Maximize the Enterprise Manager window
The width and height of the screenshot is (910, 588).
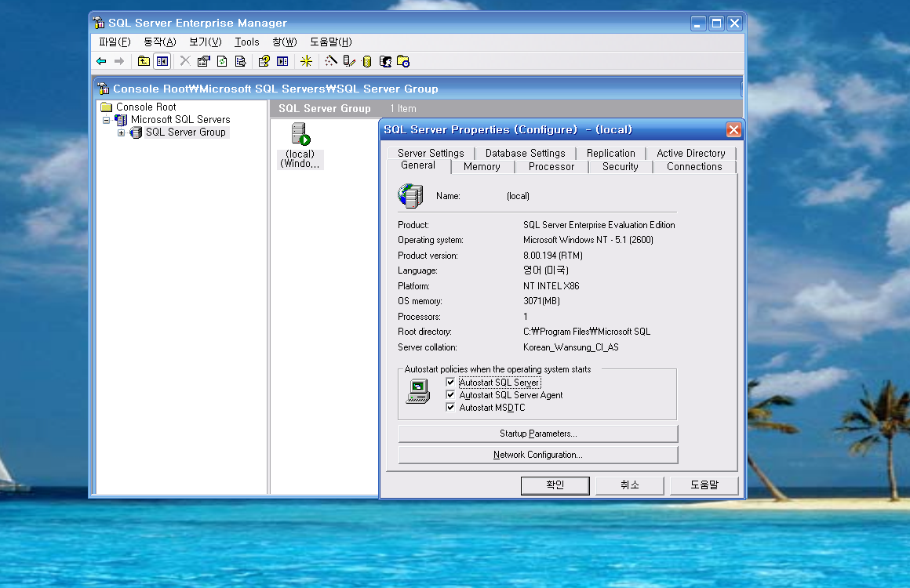click(x=717, y=24)
